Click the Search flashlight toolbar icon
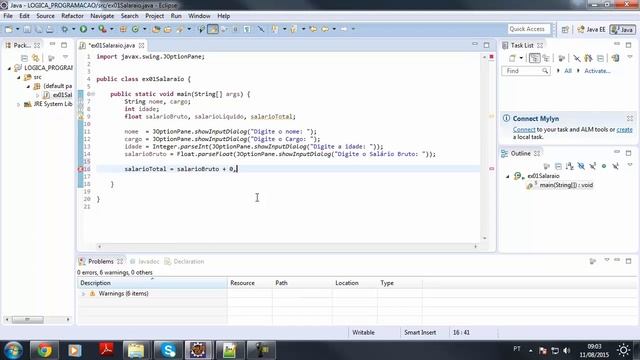This screenshot has height=360, width=640. coord(180,29)
